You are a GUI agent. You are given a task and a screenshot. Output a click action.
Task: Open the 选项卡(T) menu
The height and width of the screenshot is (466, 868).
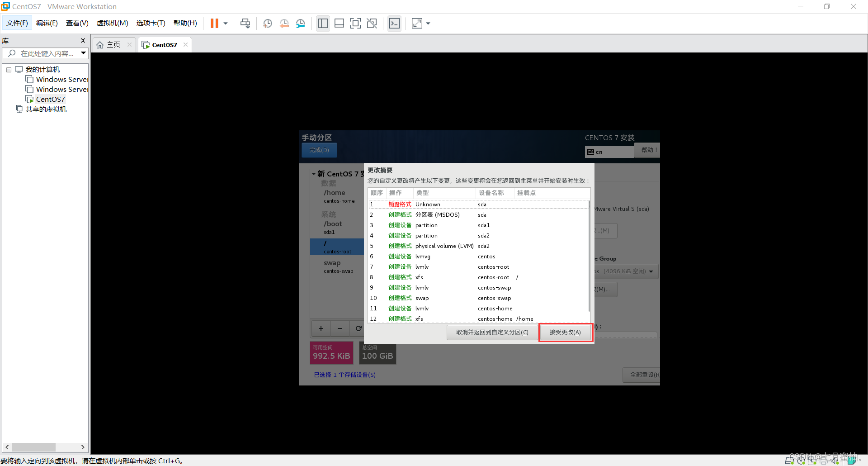point(151,23)
